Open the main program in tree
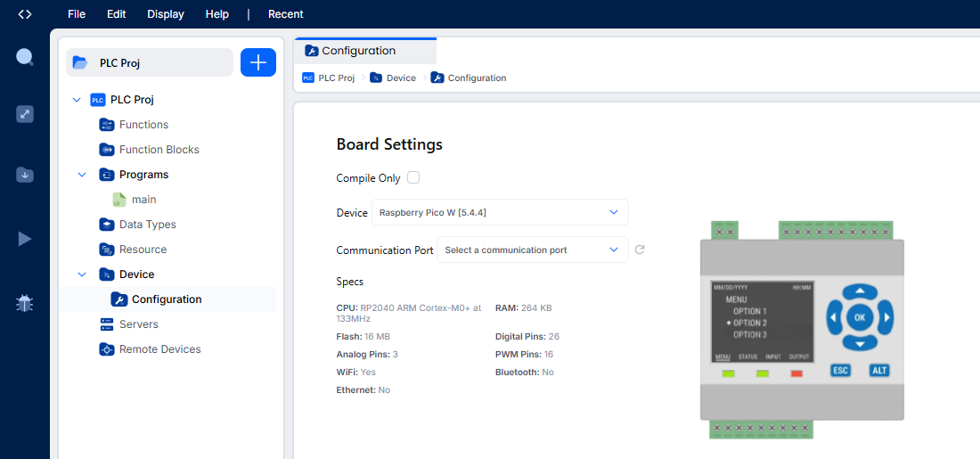Image resolution: width=980 pixels, height=459 pixels. point(143,200)
